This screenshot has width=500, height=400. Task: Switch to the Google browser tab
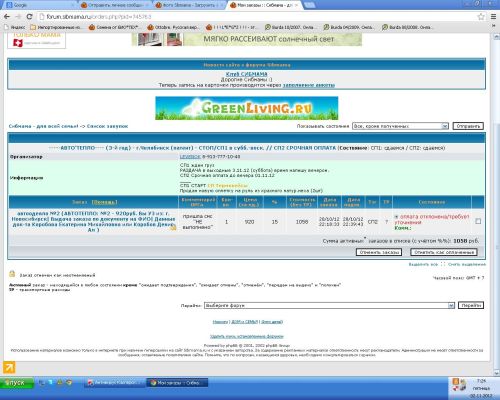[x=38, y=5]
